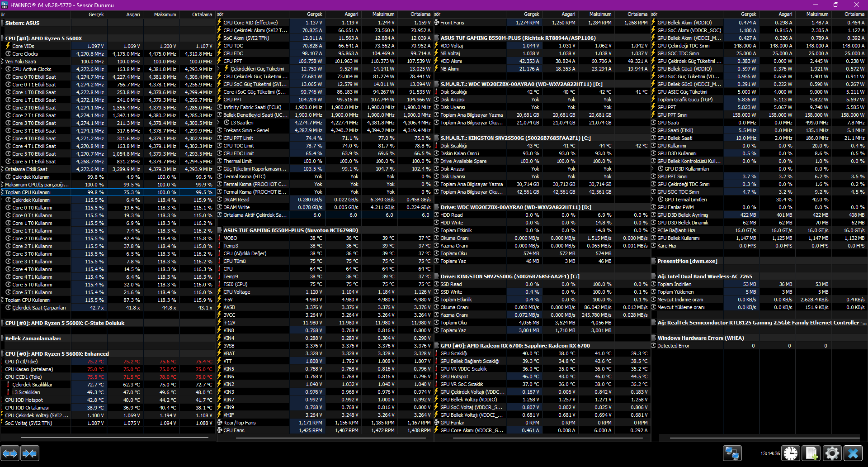Select the Veri Yolu Saati row
The height and width of the screenshot is (467, 868).
(108, 62)
